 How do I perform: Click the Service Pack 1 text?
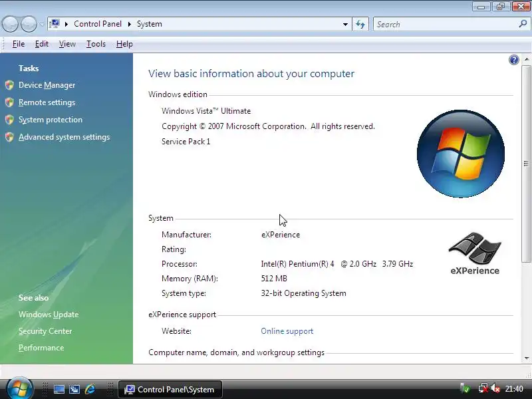pyautogui.click(x=186, y=142)
